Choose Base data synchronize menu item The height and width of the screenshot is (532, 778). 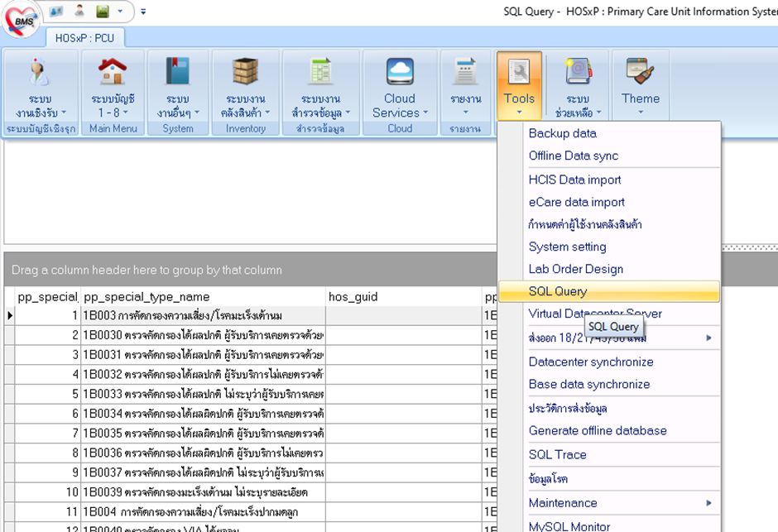[609, 384]
